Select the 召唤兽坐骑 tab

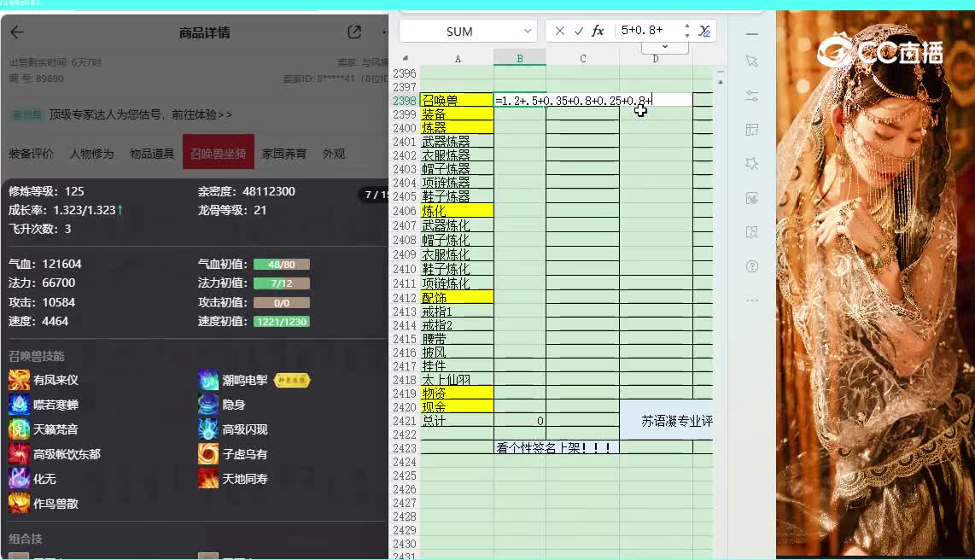point(219,152)
